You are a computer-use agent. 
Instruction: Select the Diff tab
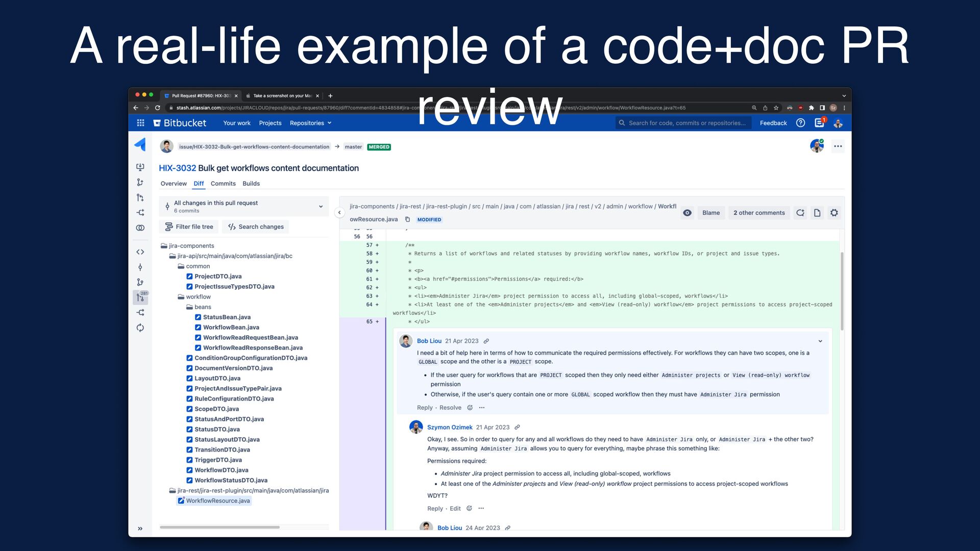pyautogui.click(x=199, y=184)
